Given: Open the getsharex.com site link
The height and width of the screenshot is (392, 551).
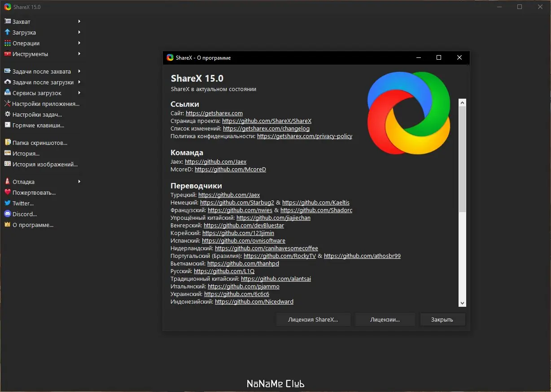Looking at the screenshot, I should pos(214,113).
